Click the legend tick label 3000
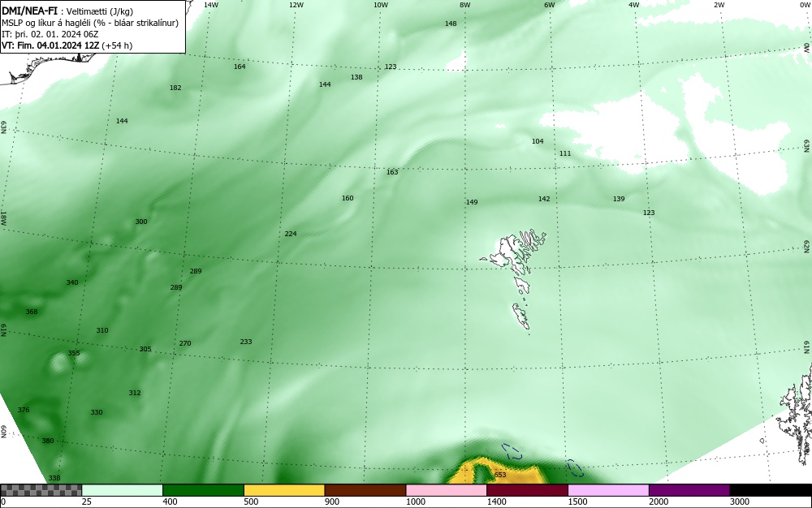Viewport: 812px width, 508px height. (x=740, y=502)
